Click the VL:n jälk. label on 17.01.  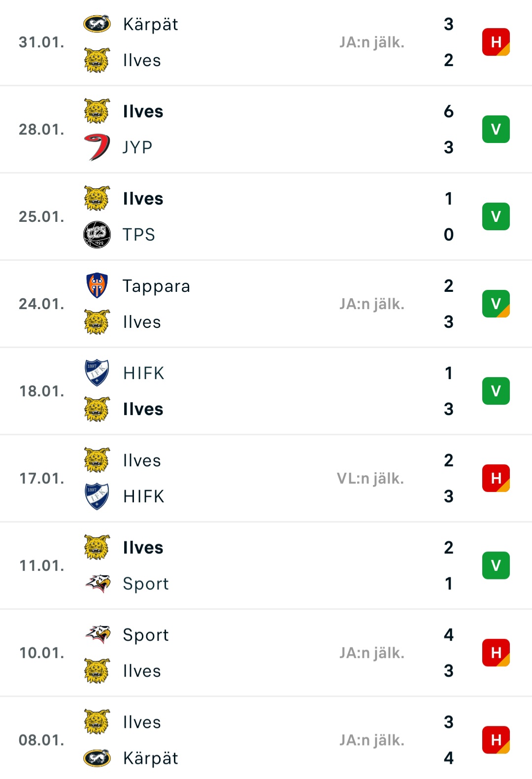pyautogui.click(x=370, y=478)
